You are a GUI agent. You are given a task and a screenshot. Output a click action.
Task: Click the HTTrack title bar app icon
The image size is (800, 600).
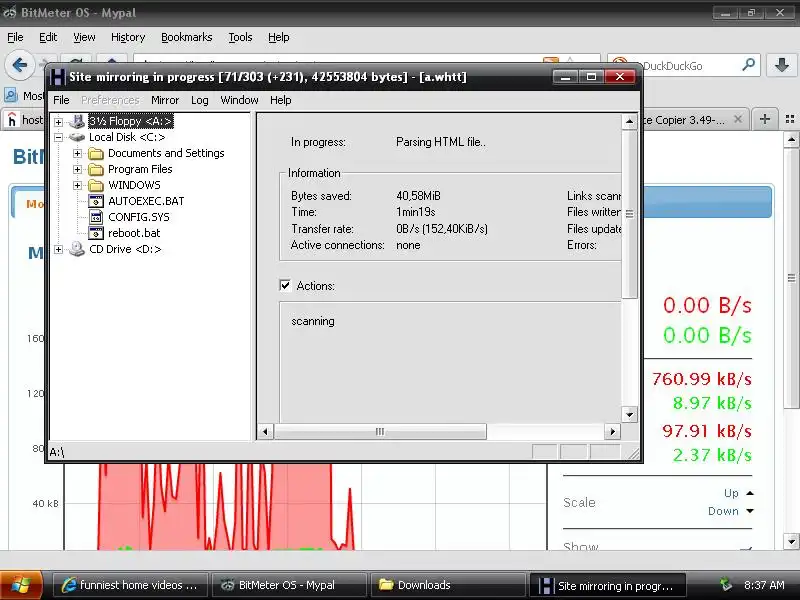[57, 77]
